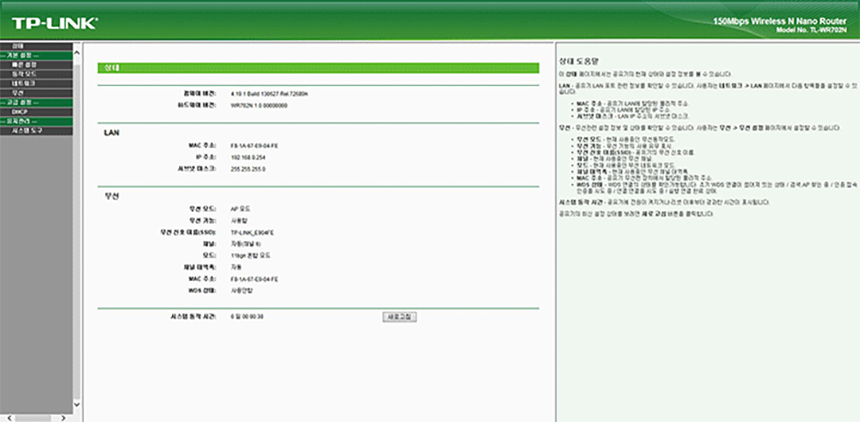Screen dimensions: 860x422
Task: Click the subnet mask 255.255.255.0
Action: coord(248,169)
